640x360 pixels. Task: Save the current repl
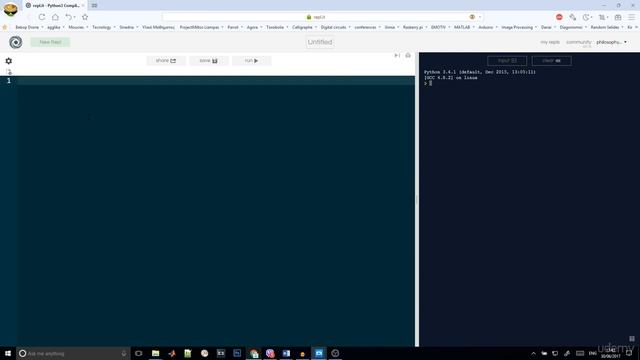tap(209, 60)
